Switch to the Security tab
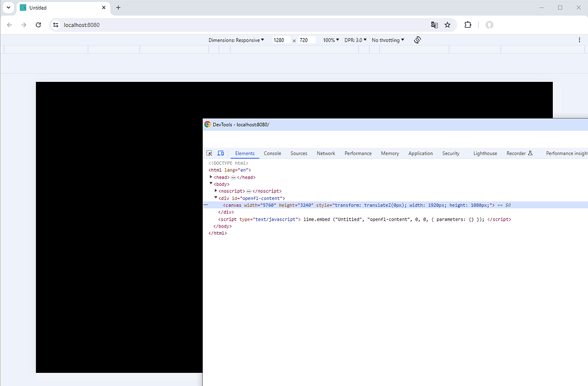Viewport: 588px width, 386px height. click(451, 153)
